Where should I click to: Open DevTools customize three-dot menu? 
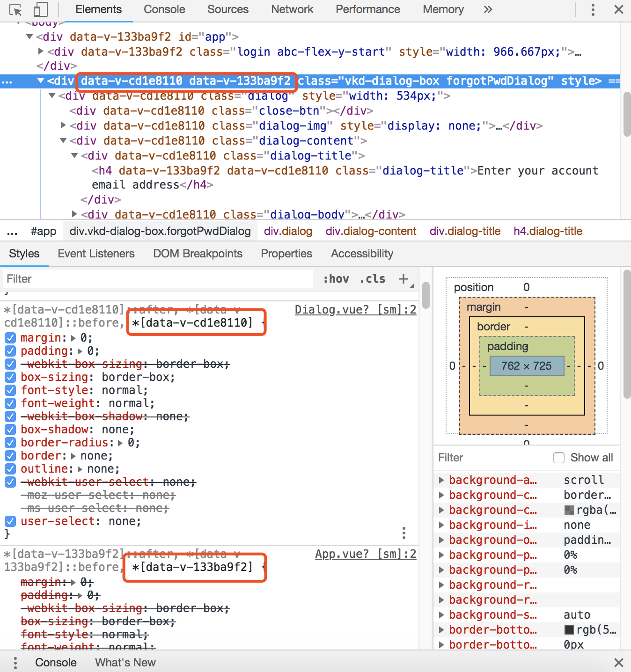coord(593,9)
